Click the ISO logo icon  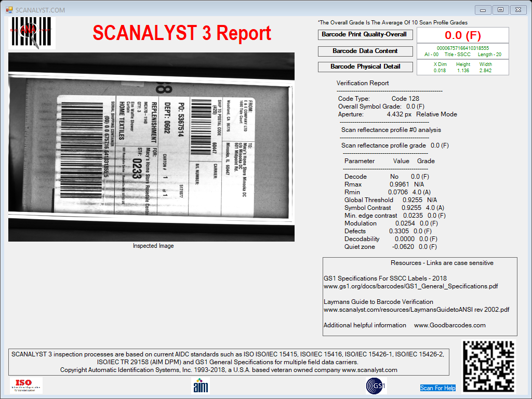pyautogui.click(x=26, y=385)
